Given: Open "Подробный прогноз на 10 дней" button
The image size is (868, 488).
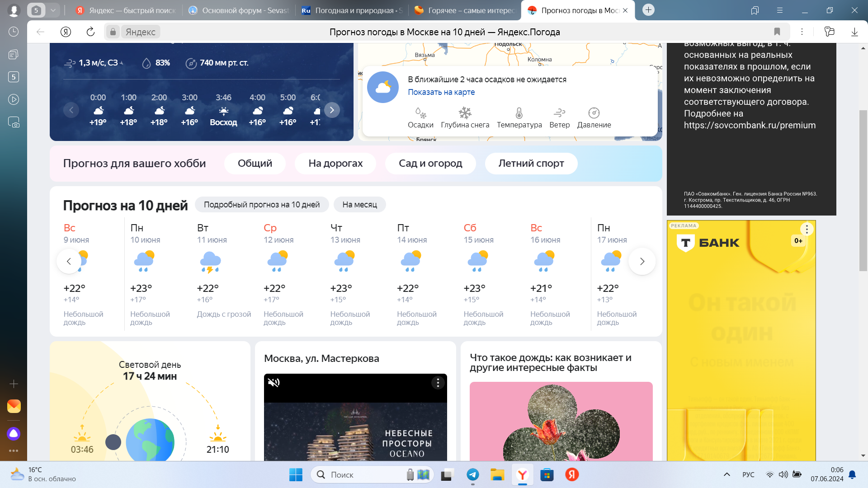Looking at the screenshot, I should pos(261,205).
